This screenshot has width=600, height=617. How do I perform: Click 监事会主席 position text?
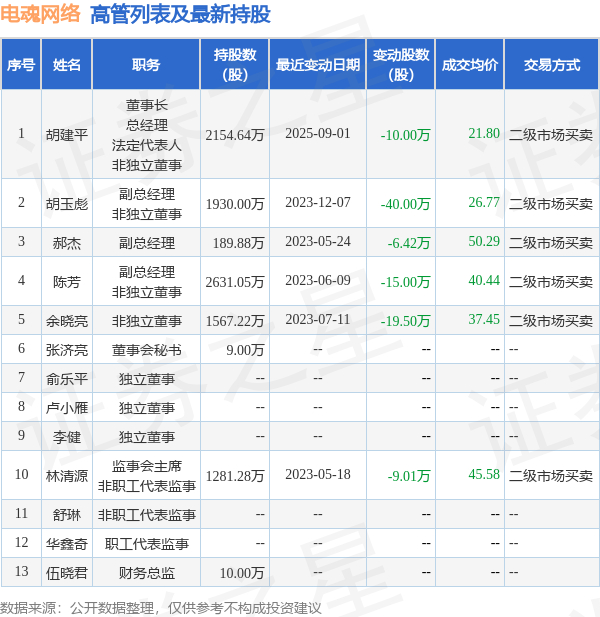tap(146, 466)
